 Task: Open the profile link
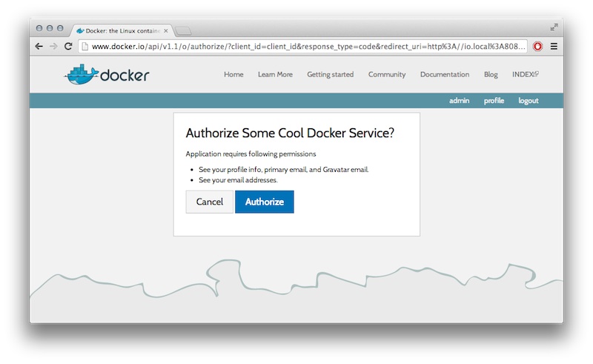click(494, 101)
